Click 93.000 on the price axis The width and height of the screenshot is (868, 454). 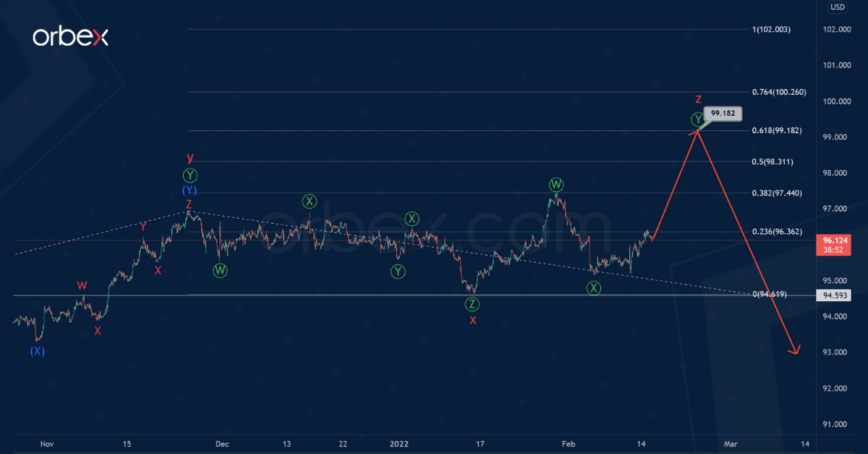pos(836,352)
